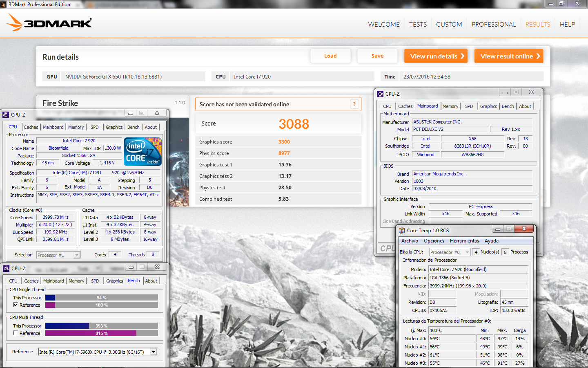Screen dimensions: 588x368
Task: Click the 3DMark logo in the header
Action: click(49, 22)
